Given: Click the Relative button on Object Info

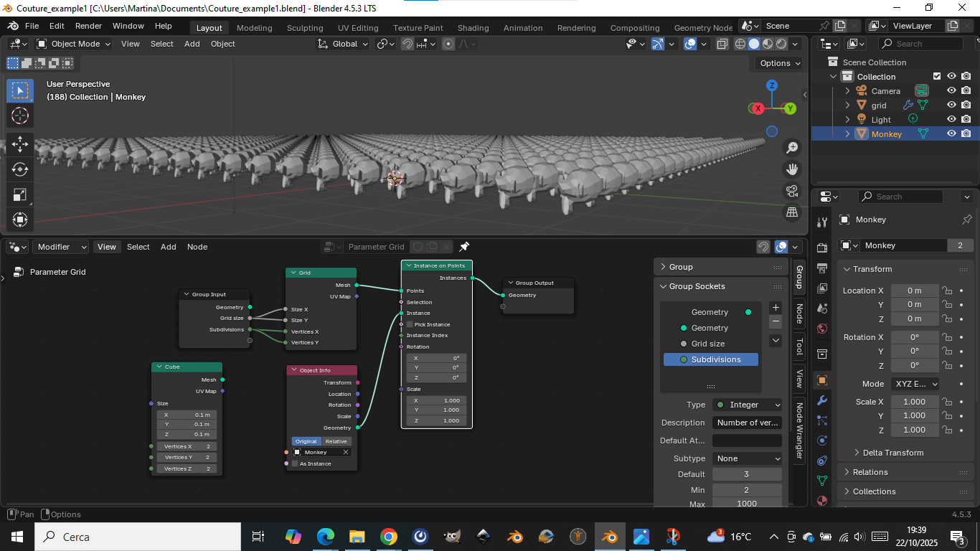Looking at the screenshot, I should click(x=336, y=441).
